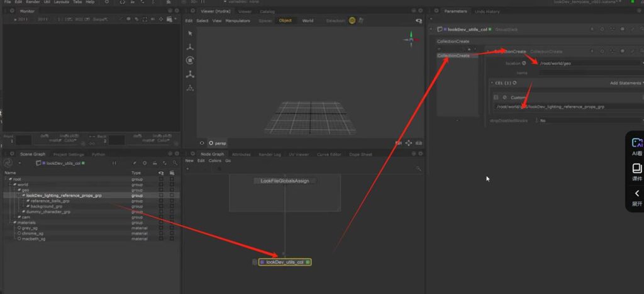Select the lookDev_utils_col node in Node Graph
The image size is (644, 294).
tap(285, 262)
